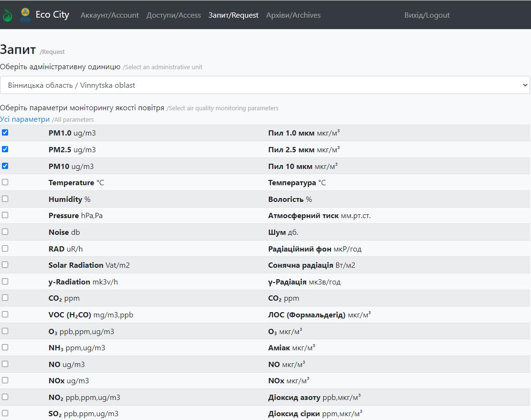Image resolution: width=531 pixels, height=420 pixels.
Task: Enable the NOx checkbox
Action: [5, 380]
